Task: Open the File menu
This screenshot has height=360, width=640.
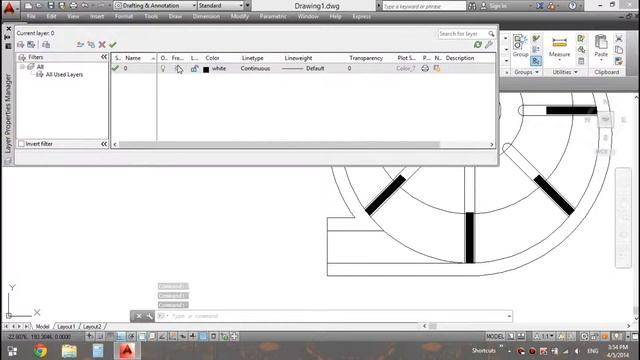Action: click(31, 16)
